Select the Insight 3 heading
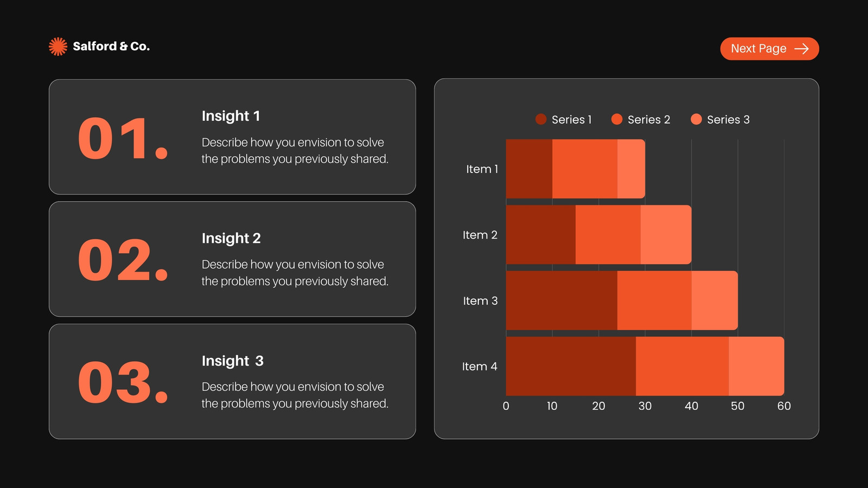Viewport: 868px width, 488px height. click(x=233, y=361)
